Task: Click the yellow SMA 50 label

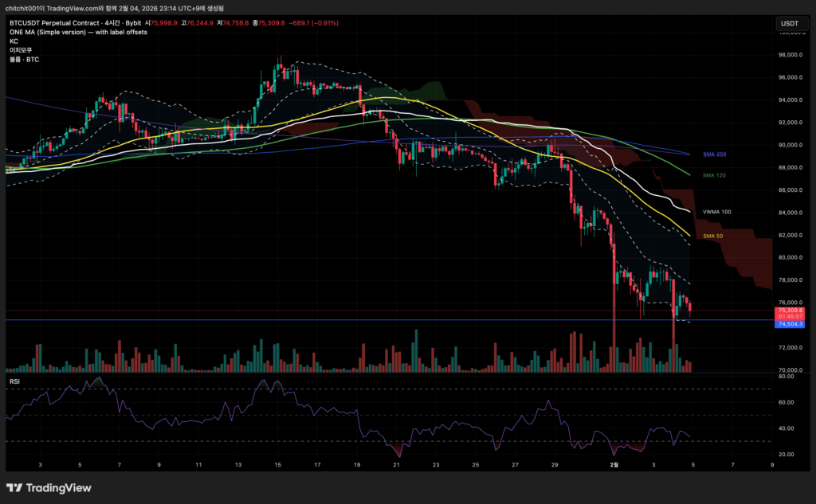Action: click(x=712, y=236)
